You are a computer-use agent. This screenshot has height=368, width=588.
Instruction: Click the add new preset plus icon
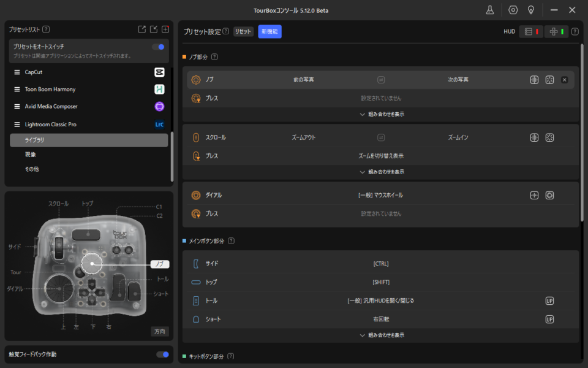[x=165, y=29]
